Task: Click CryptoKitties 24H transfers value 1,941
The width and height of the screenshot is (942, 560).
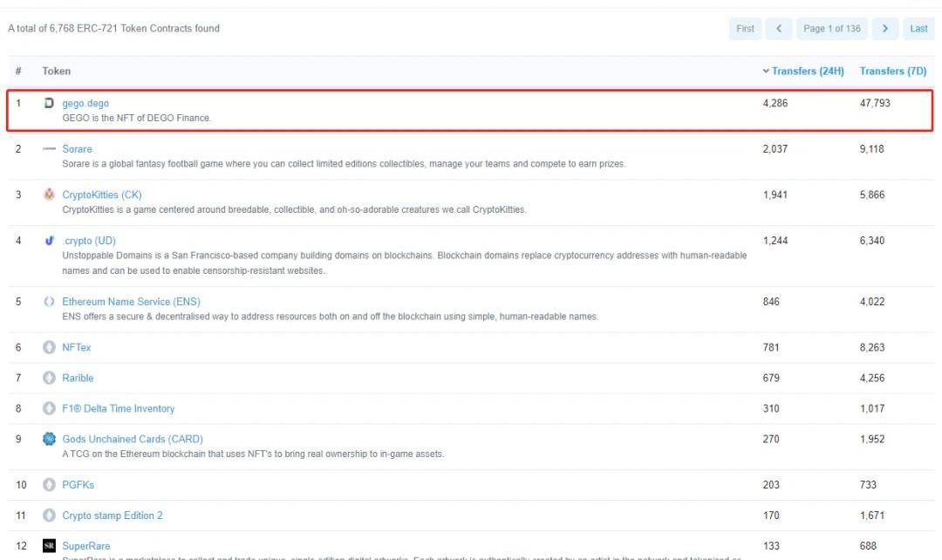Action: tap(775, 195)
